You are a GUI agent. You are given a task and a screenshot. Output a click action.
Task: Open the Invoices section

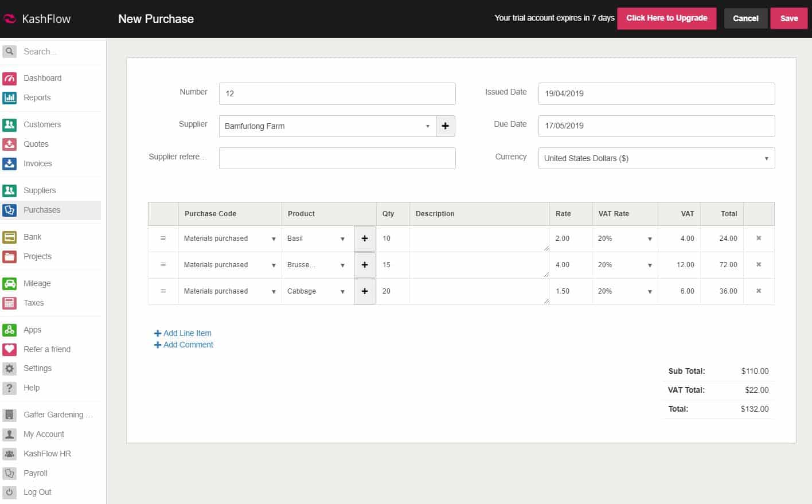(38, 163)
